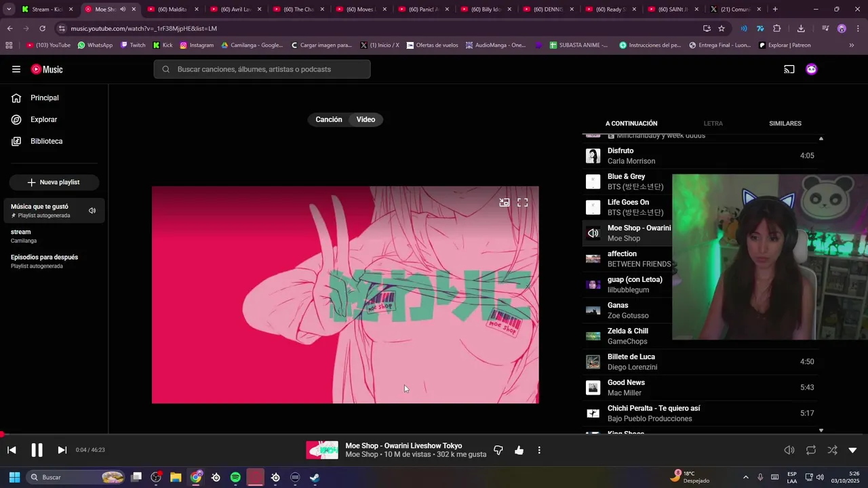Image resolution: width=868 pixels, height=488 pixels.
Task: Play affection by BETWEEN FRIENDS
Action: click(627, 259)
